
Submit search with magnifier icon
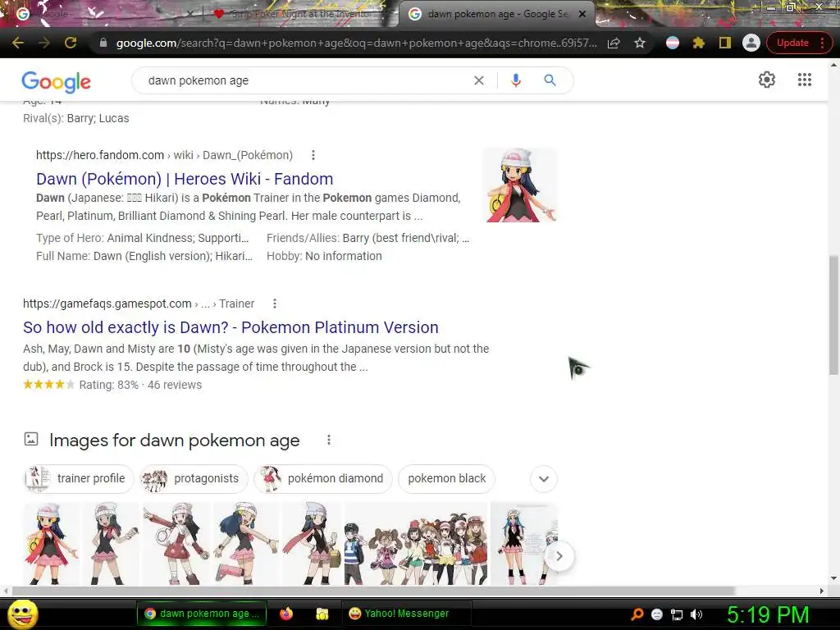point(550,80)
